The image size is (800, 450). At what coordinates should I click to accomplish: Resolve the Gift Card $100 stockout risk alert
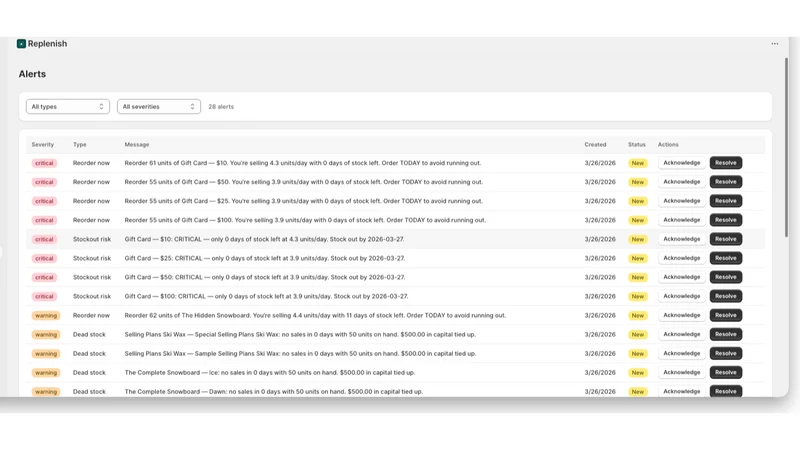tap(726, 296)
